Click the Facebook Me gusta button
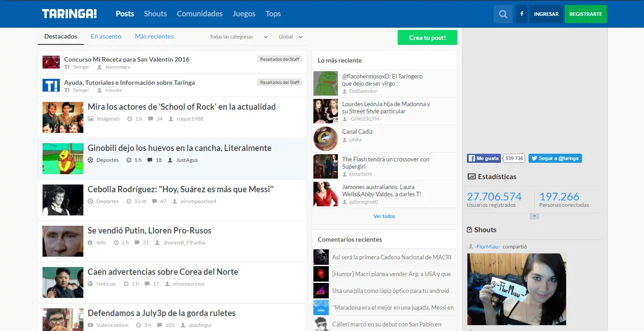 tap(484, 158)
